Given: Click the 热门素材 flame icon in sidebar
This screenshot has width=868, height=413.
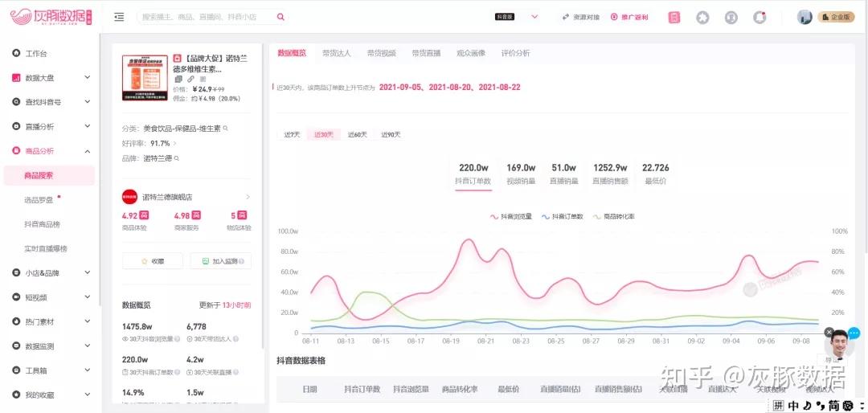Looking at the screenshot, I should coord(16,321).
